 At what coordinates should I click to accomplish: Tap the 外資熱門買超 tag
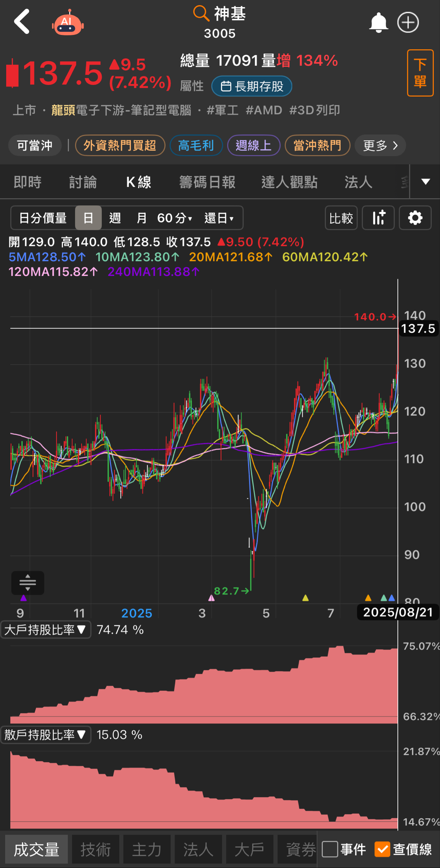click(x=120, y=145)
